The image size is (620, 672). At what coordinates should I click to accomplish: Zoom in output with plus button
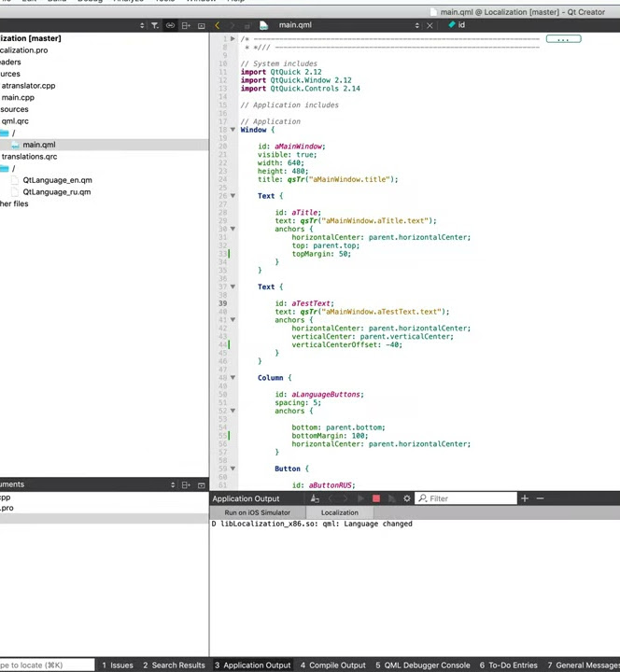point(525,498)
